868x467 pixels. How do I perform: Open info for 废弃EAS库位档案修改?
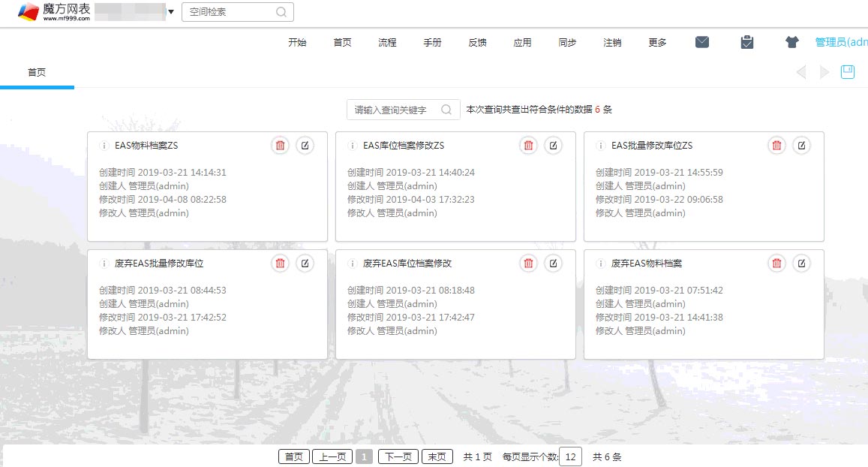pyautogui.click(x=352, y=264)
